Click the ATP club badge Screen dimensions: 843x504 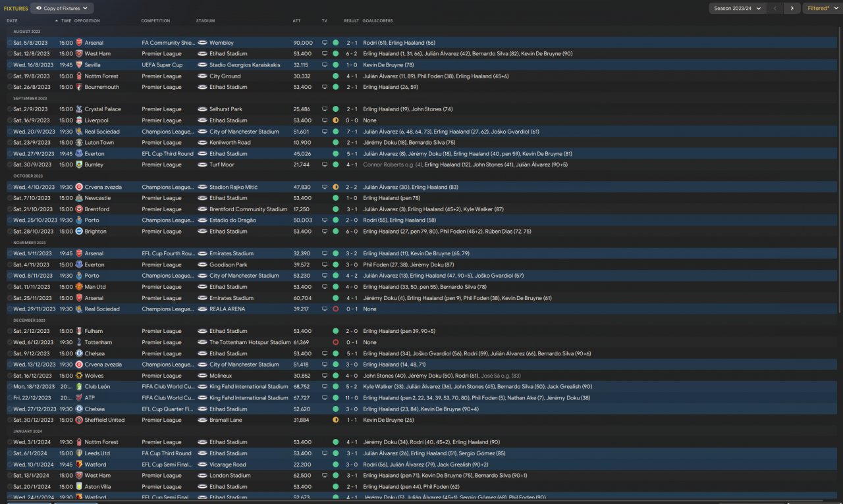(79, 397)
